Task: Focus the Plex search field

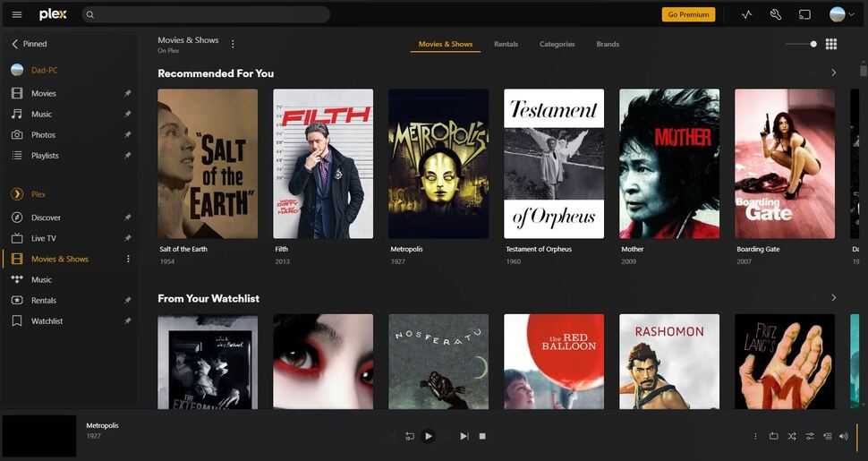Action: coord(206,14)
